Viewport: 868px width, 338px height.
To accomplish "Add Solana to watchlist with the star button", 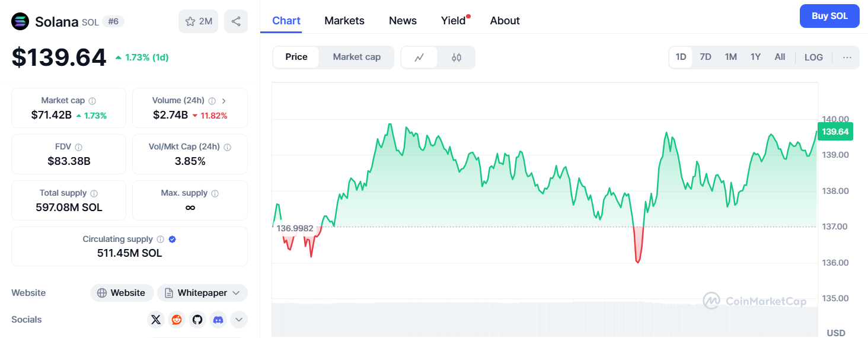I will (x=198, y=21).
